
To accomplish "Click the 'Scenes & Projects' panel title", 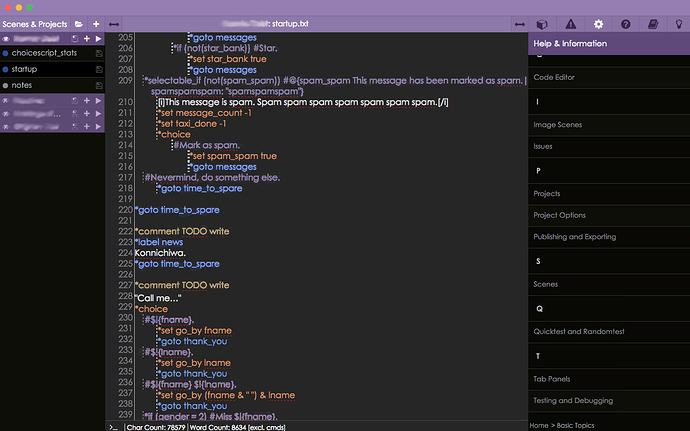I will click(x=35, y=24).
